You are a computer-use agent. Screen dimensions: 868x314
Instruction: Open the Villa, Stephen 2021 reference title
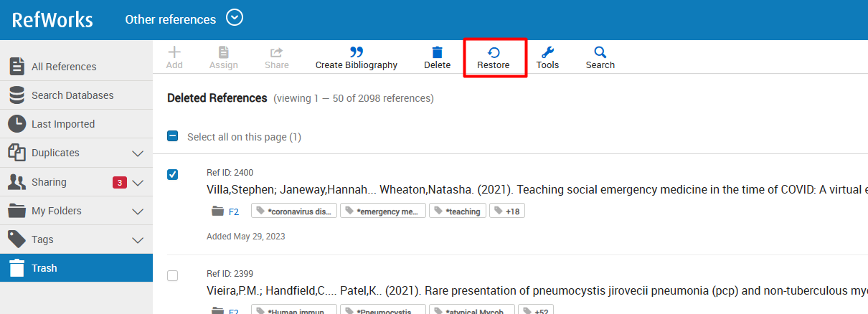tap(537, 190)
